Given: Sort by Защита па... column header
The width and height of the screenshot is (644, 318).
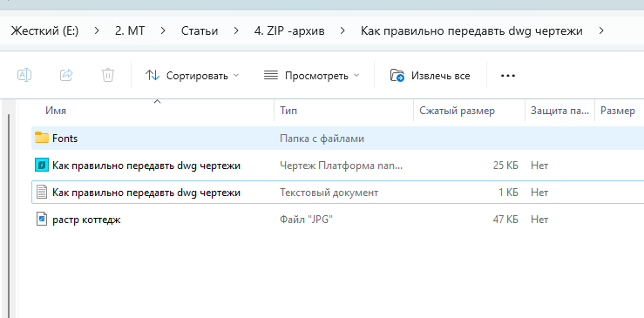Looking at the screenshot, I should (x=559, y=111).
